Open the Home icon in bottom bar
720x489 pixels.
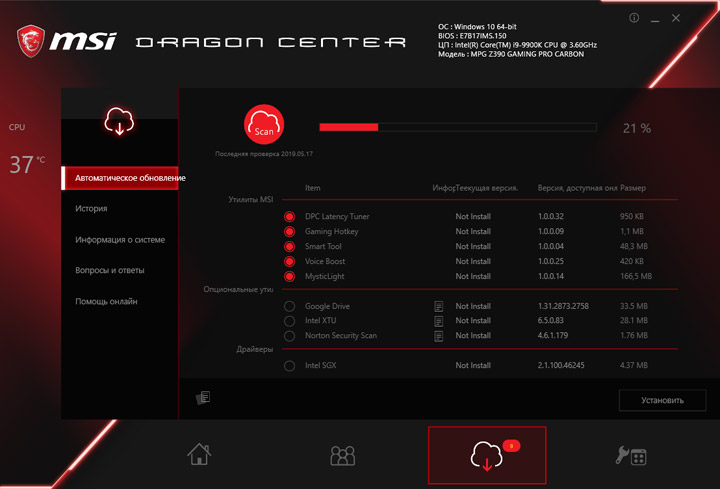[199, 454]
